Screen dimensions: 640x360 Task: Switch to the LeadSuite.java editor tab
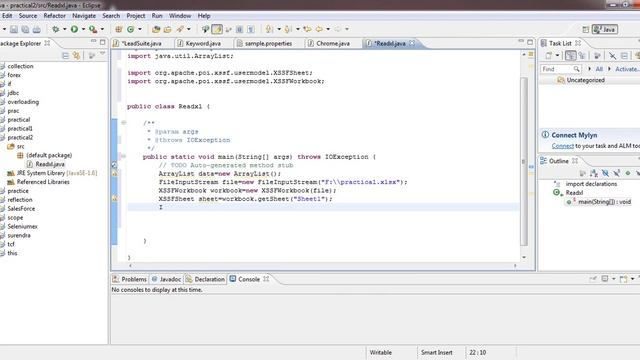(x=141, y=43)
